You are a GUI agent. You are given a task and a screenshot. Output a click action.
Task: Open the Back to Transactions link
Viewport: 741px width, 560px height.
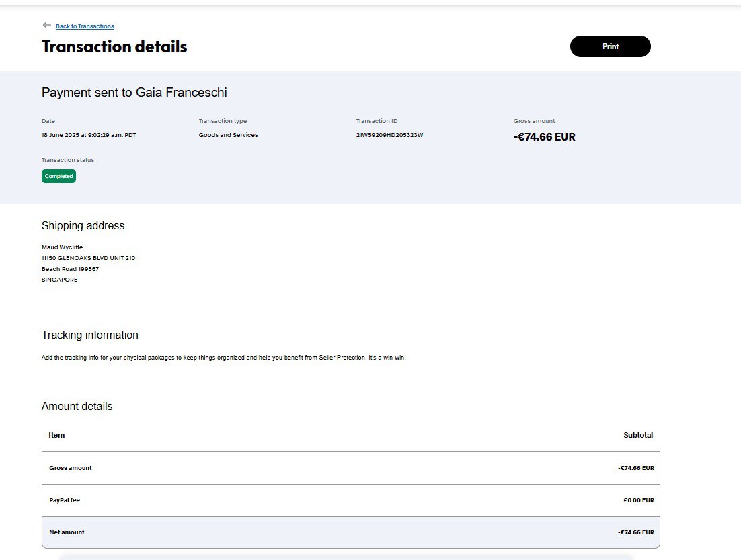(x=85, y=26)
